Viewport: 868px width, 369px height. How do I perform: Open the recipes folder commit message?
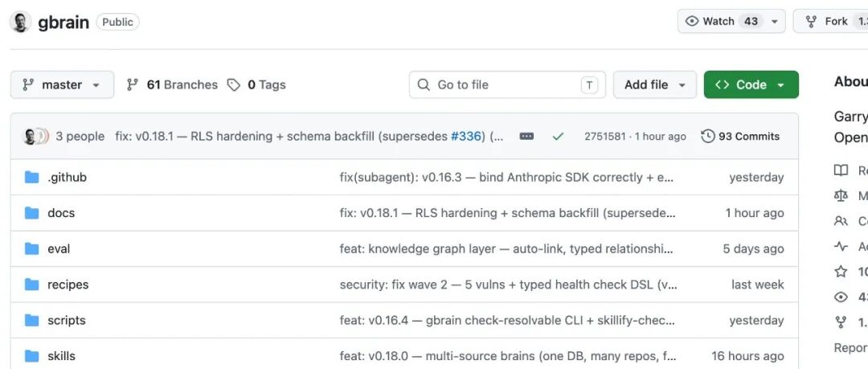(508, 285)
